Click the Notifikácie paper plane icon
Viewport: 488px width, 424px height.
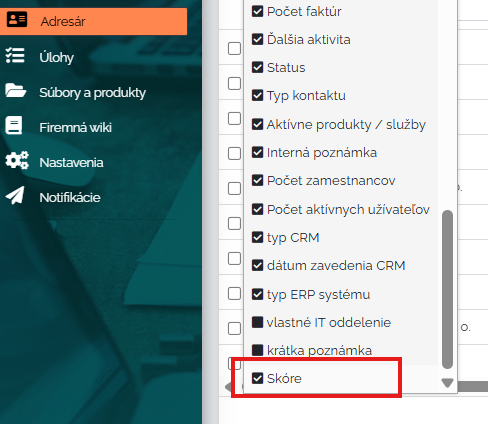click(x=15, y=195)
